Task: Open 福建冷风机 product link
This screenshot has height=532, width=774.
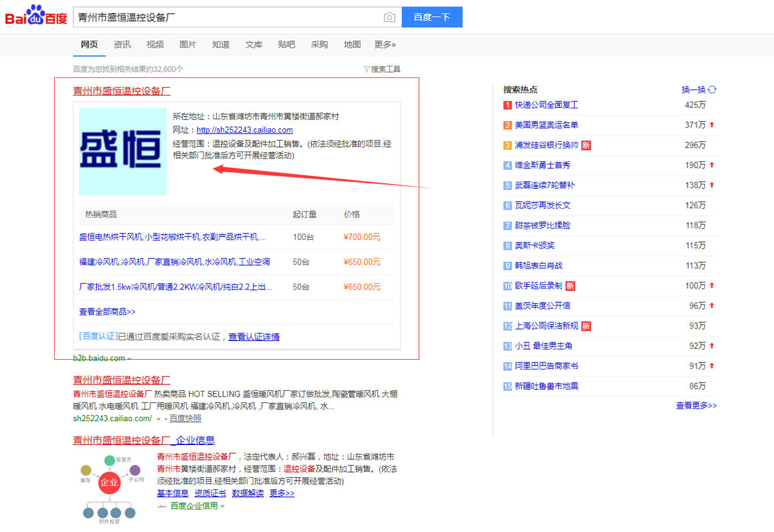Action: click(x=174, y=262)
